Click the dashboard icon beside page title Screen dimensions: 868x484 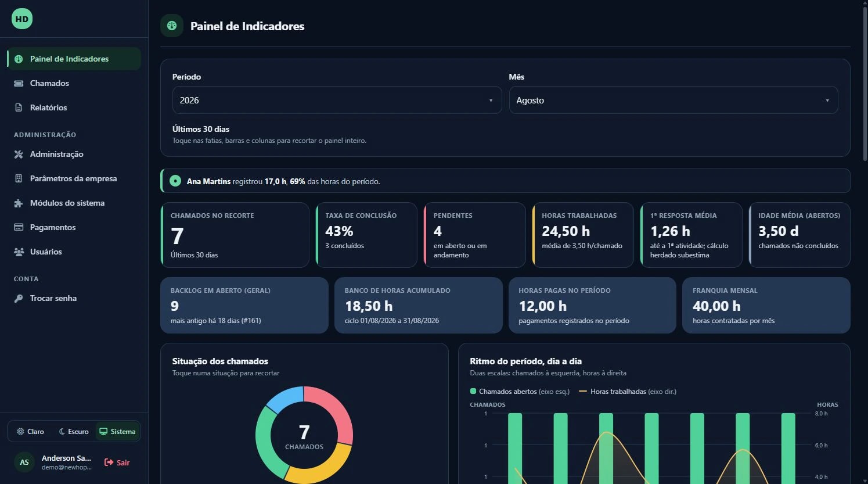coord(172,26)
